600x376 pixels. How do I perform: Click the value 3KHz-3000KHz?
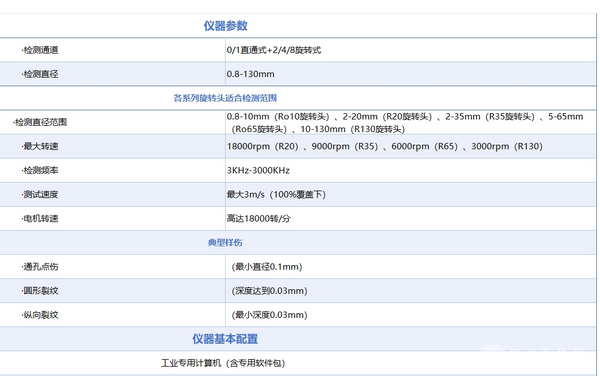(258, 171)
